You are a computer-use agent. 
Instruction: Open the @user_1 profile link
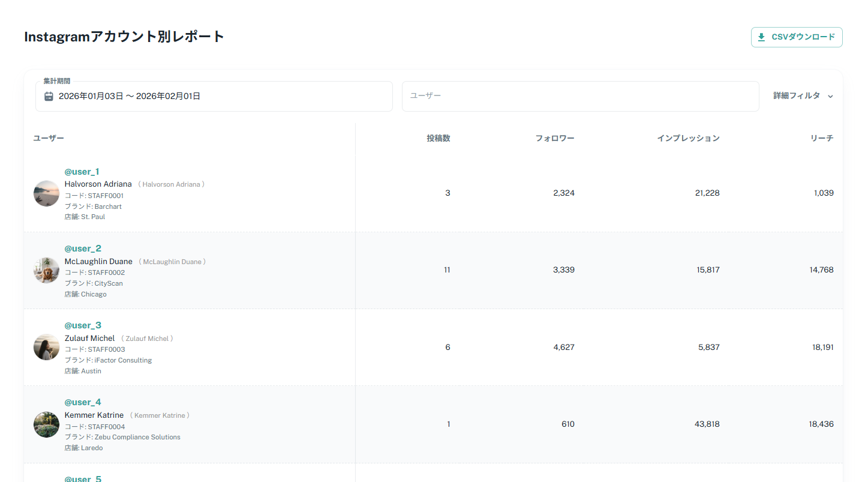coord(82,172)
